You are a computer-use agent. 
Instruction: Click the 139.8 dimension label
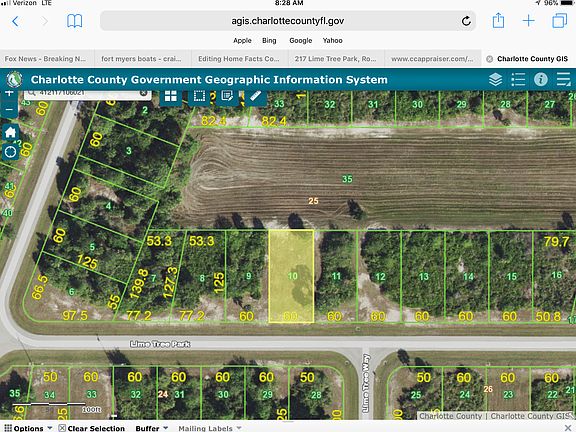(138, 284)
